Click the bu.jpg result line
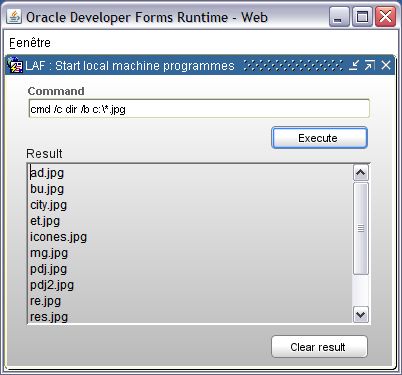This screenshot has height=375, width=402. (x=47, y=189)
